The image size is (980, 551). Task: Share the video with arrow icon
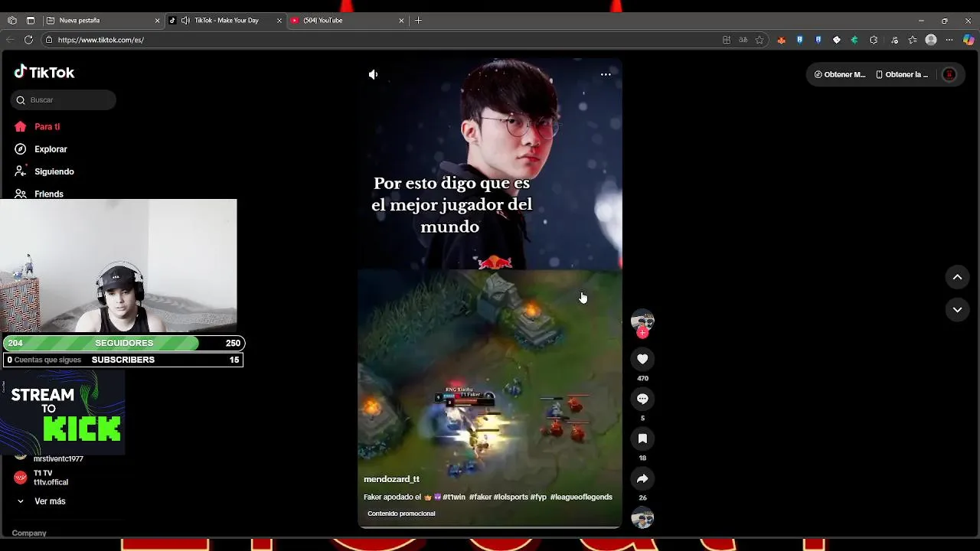click(642, 478)
